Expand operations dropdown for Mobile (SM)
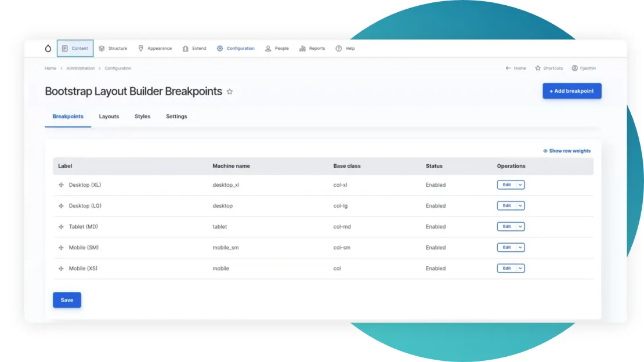 pyautogui.click(x=520, y=247)
